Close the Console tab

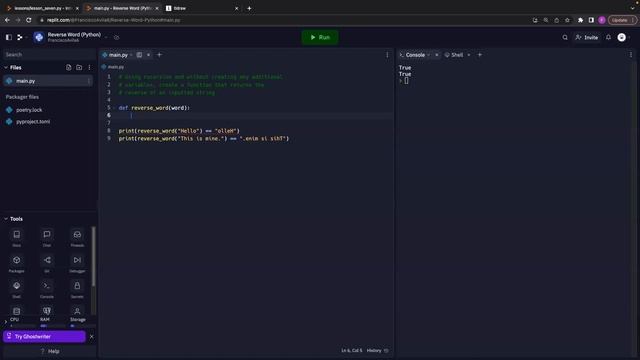pos(437,55)
